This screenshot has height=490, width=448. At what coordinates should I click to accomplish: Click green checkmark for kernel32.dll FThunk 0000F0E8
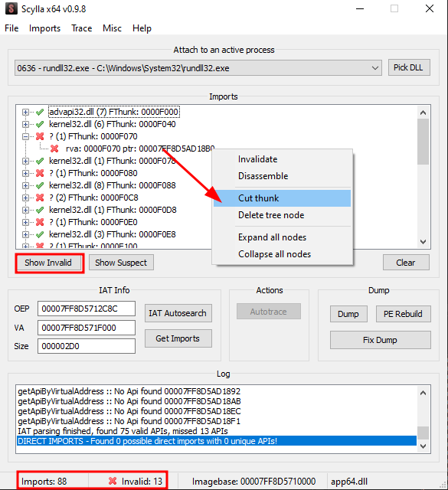tap(40, 234)
